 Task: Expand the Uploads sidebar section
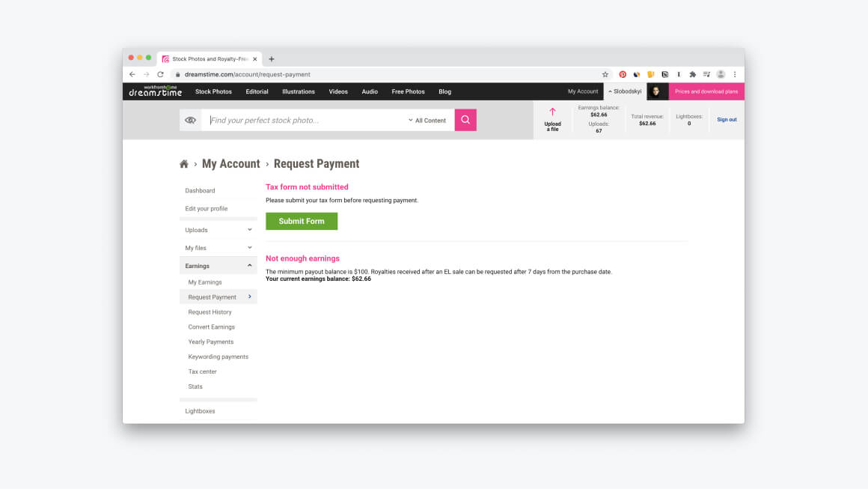pyautogui.click(x=218, y=230)
